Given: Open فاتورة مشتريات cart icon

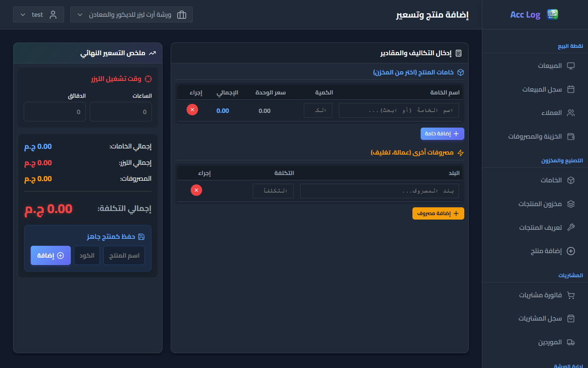Looking at the screenshot, I should [x=571, y=295].
